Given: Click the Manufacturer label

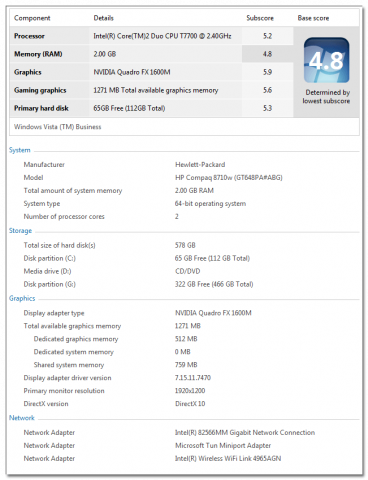Looking at the screenshot, I should pos(44,164).
